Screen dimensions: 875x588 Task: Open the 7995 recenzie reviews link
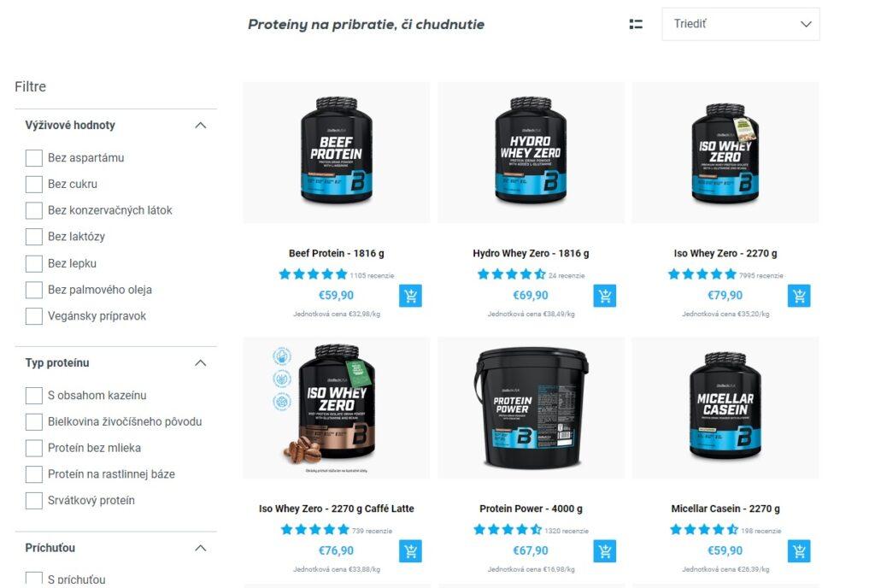click(760, 275)
